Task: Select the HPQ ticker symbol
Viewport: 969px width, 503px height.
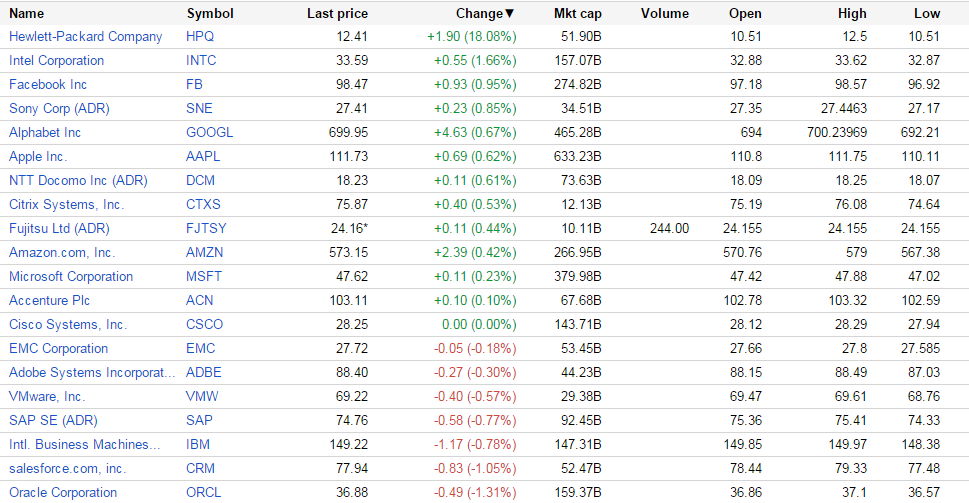Action: pos(200,37)
